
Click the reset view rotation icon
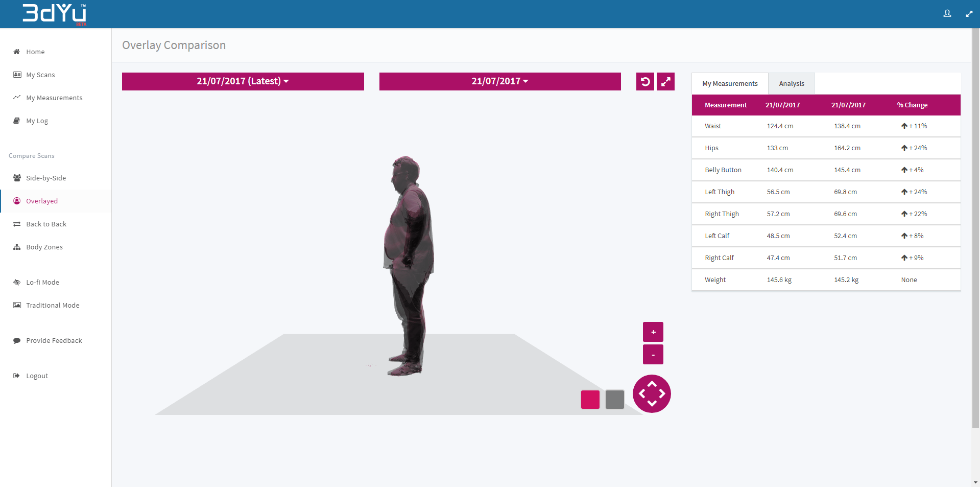pyautogui.click(x=645, y=82)
